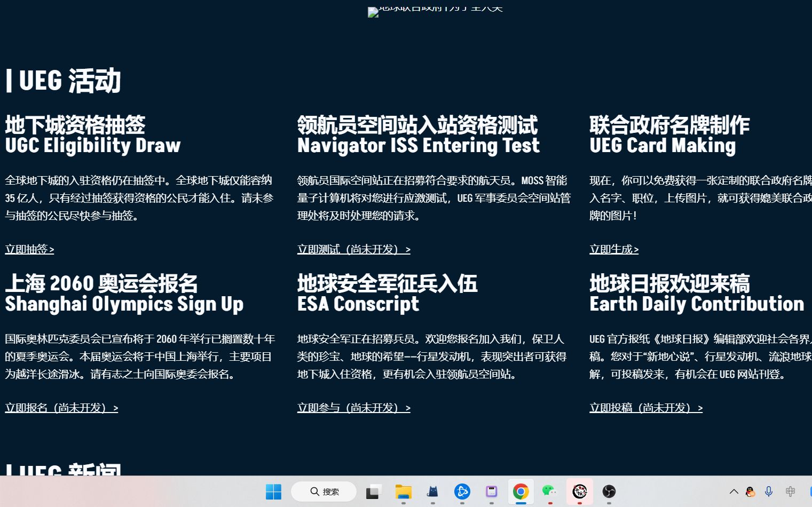Click the 地球安全军征兵入伍 heading

pyautogui.click(x=387, y=283)
